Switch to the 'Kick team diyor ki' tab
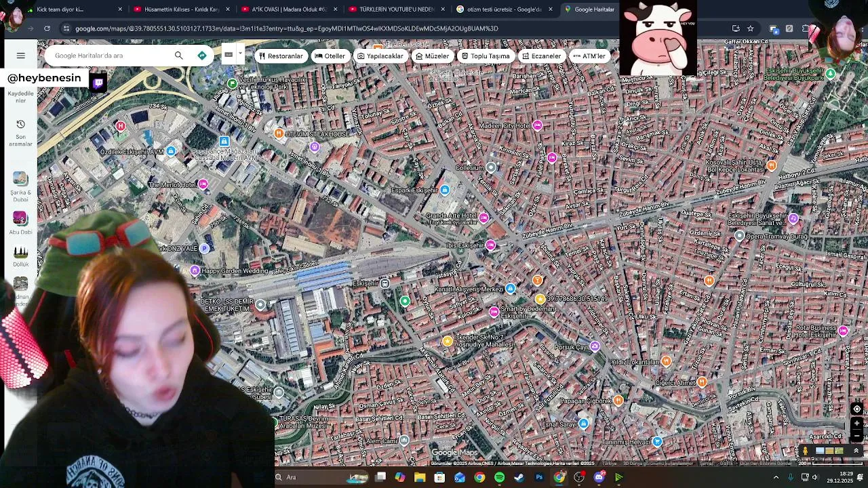 [x=68, y=9]
